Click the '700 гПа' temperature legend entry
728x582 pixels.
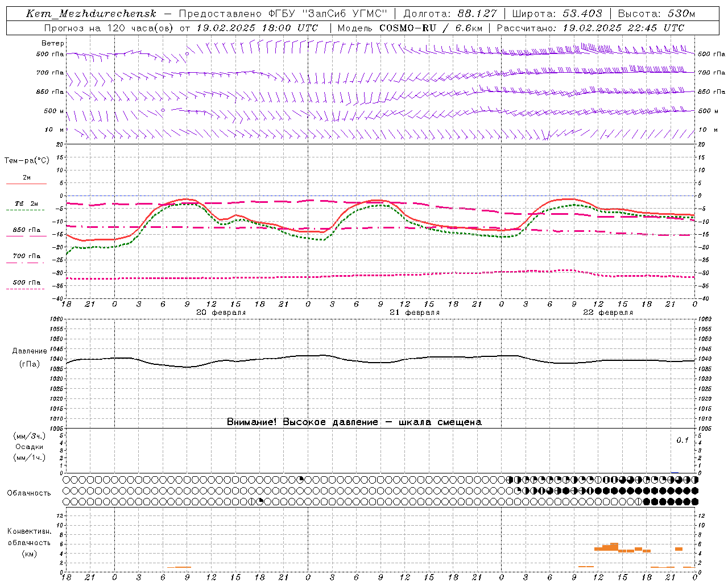[x=27, y=256]
